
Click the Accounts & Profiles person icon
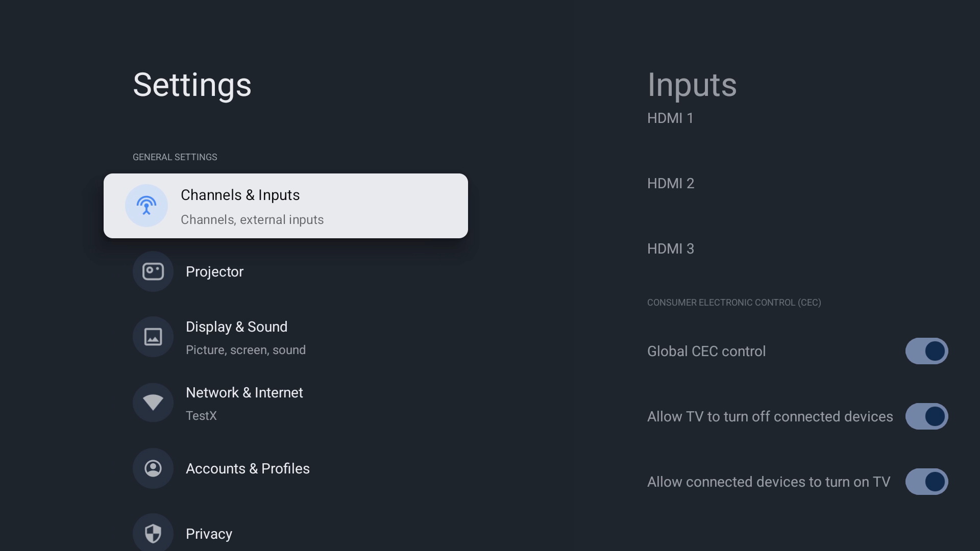coord(153,468)
